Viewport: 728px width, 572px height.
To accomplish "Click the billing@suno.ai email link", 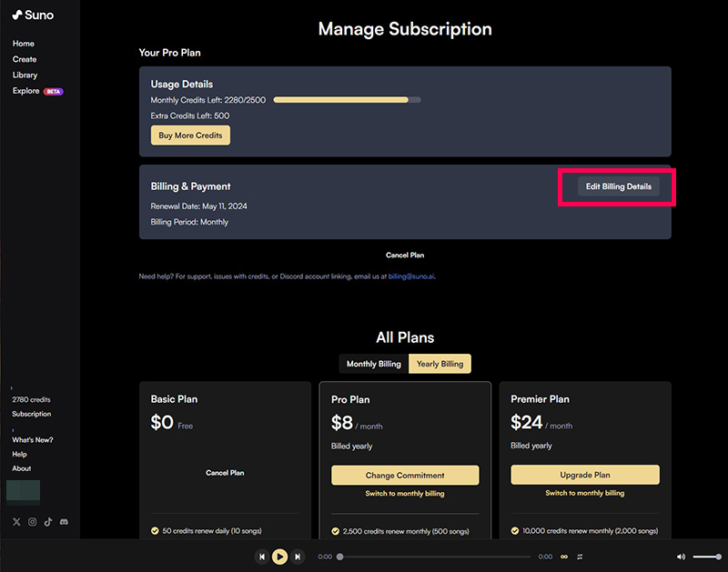I will pos(411,276).
